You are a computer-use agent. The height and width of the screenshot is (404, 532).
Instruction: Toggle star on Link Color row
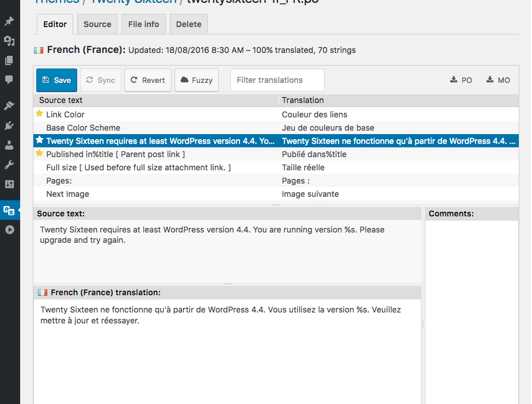click(x=39, y=113)
